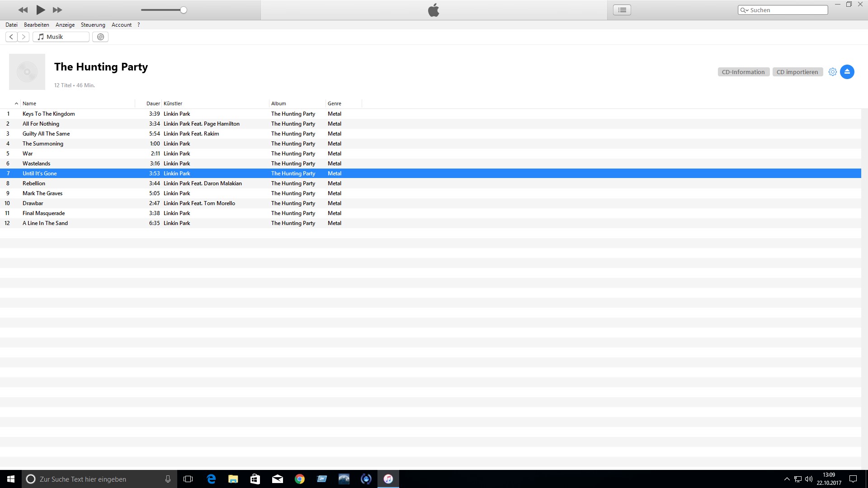868x488 pixels.
Task: Expand the search options magnifier dropdown
Action: (x=744, y=10)
